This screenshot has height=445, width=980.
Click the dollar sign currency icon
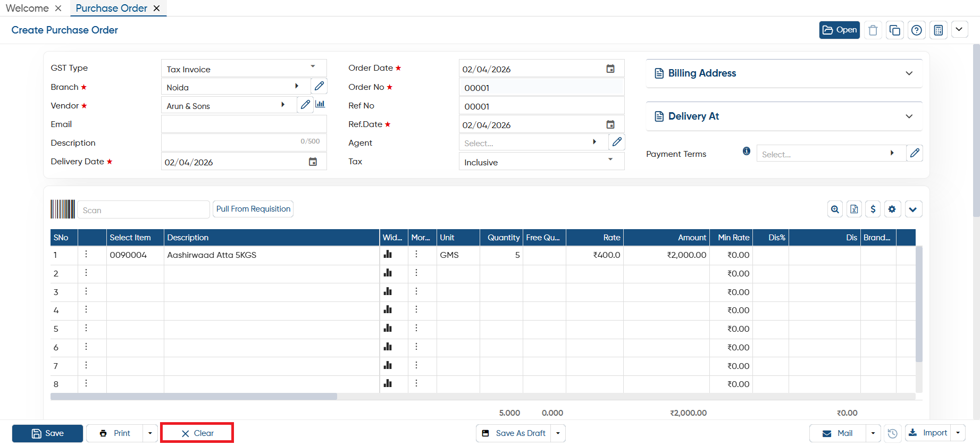(873, 209)
